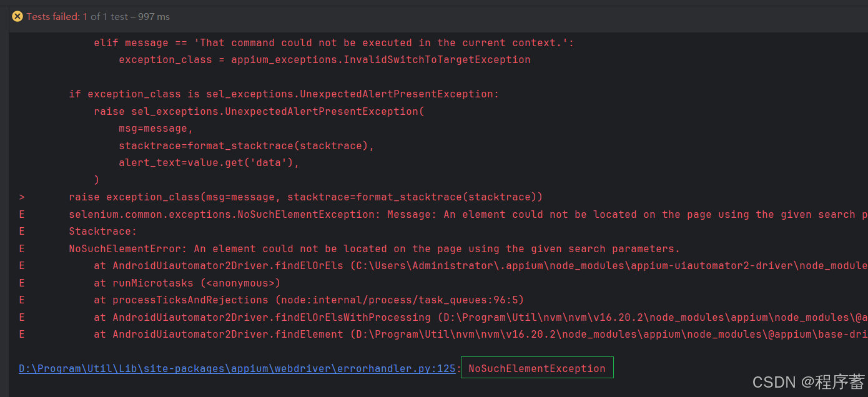Click the 'elif message ==' line

click(334, 42)
